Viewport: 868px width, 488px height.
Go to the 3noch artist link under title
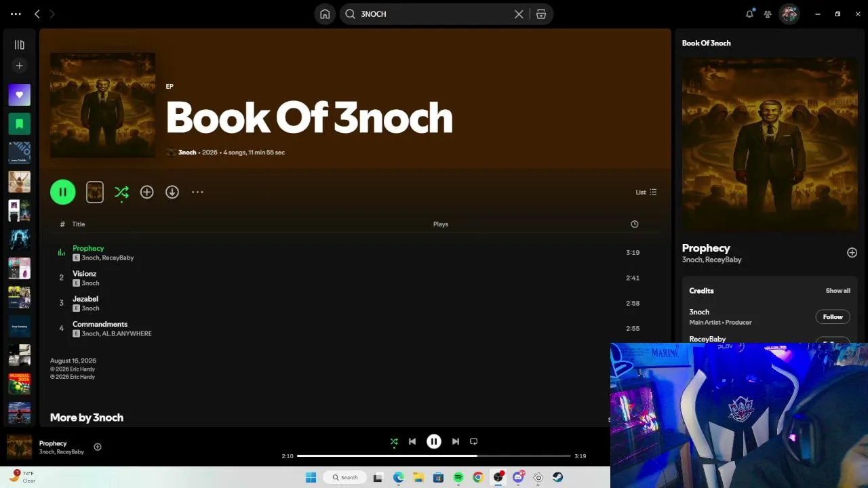pyautogui.click(x=187, y=152)
